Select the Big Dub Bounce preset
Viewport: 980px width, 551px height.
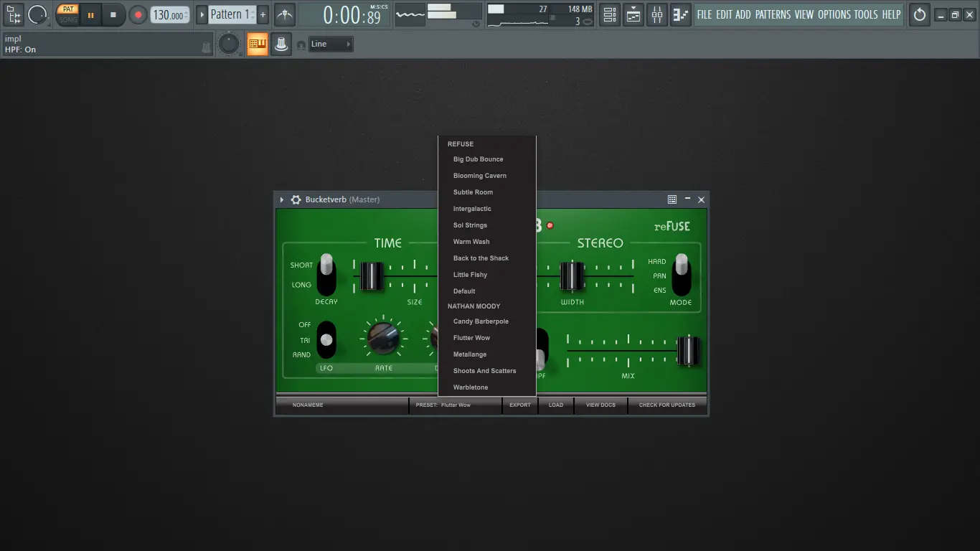tap(487, 159)
